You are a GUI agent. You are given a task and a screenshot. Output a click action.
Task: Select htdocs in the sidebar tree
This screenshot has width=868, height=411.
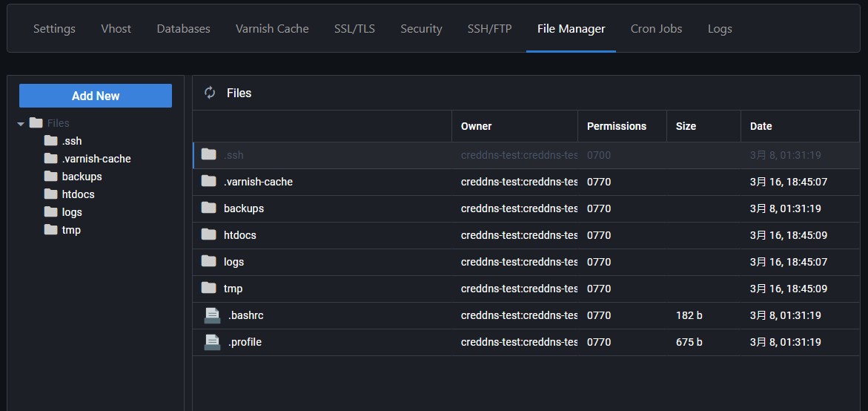coord(78,194)
